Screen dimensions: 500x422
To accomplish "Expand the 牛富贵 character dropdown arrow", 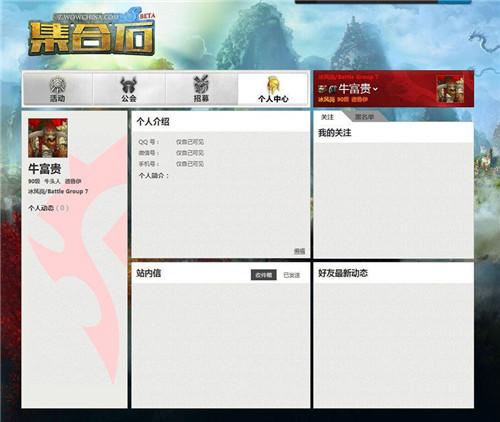I will [x=375, y=89].
